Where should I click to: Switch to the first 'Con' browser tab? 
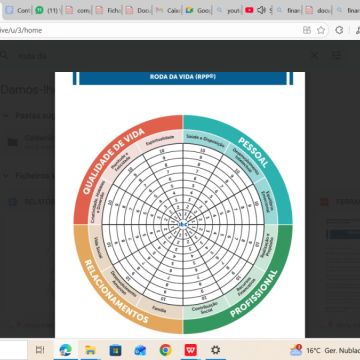pos(17,10)
